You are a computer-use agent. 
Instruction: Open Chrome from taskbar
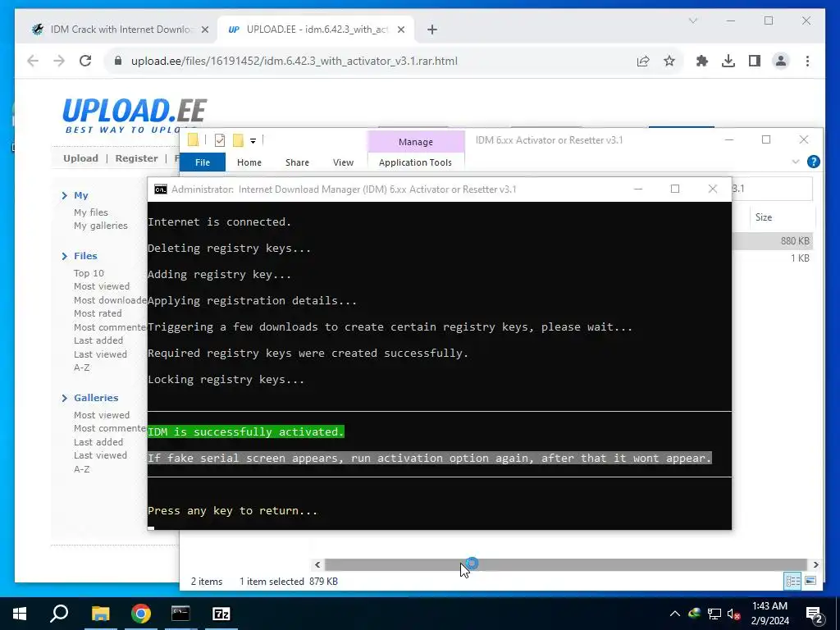click(141, 614)
